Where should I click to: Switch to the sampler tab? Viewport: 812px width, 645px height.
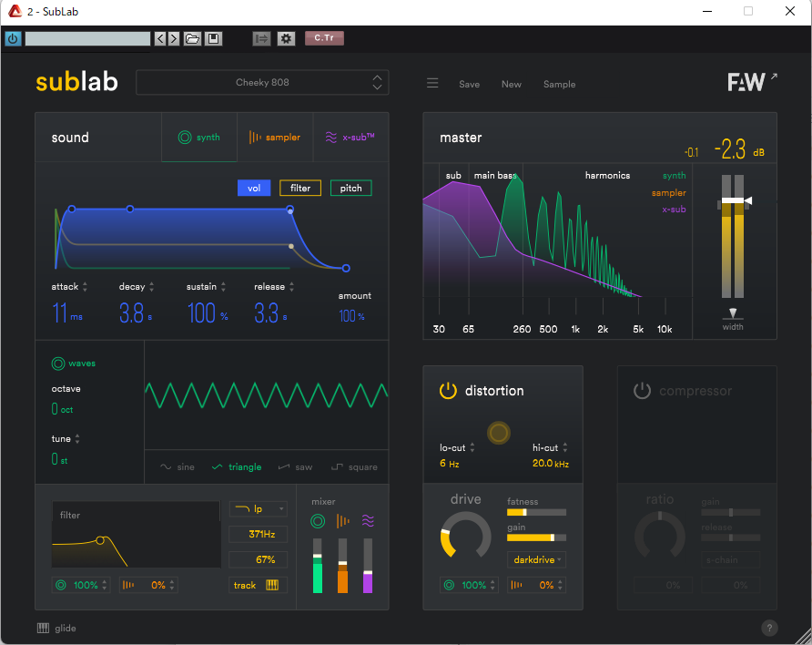click(x=275, y=138)
